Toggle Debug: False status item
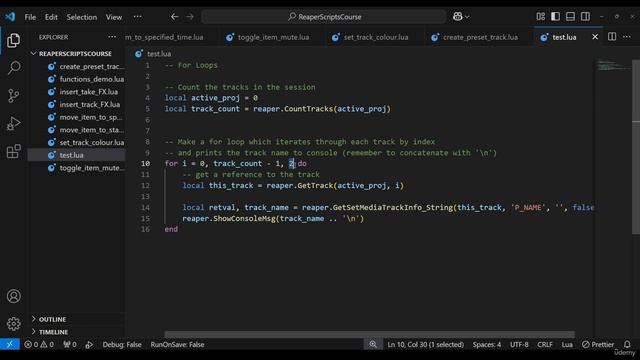 coord(122,344)
